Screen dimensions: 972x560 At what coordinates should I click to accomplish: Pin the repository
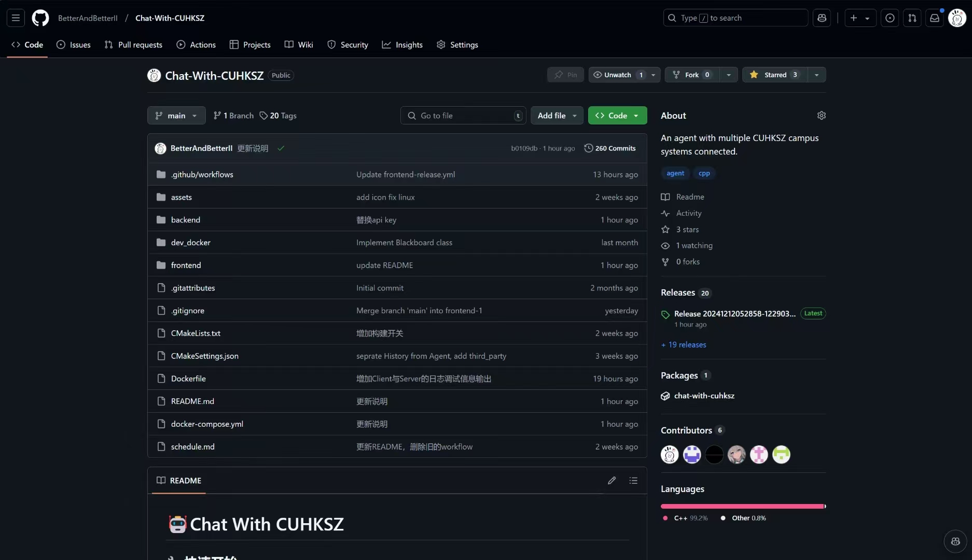coord(565,74)
